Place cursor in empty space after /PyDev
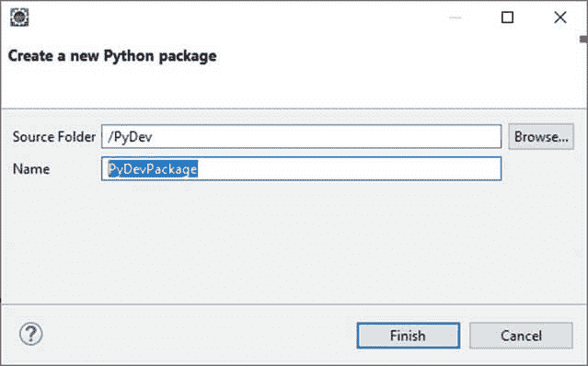Screen dimensions: 588x366 coord(327,137)
